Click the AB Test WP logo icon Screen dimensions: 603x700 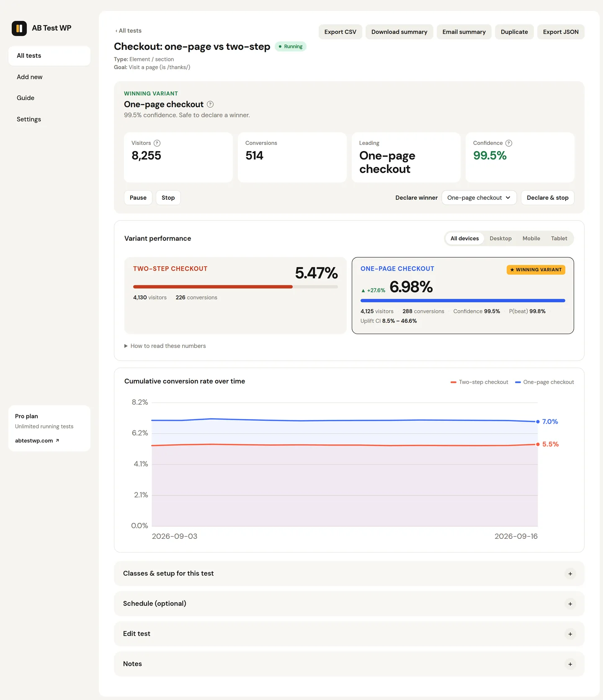[19, 28]
